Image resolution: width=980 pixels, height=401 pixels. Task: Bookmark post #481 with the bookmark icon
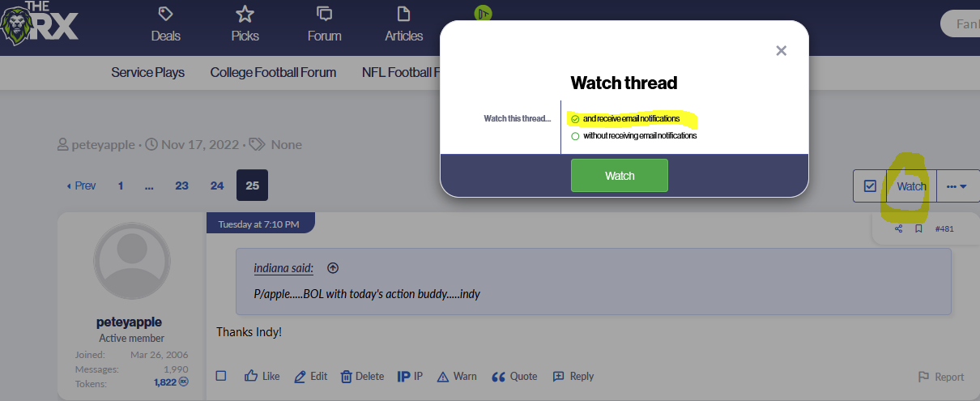[918, 229]
